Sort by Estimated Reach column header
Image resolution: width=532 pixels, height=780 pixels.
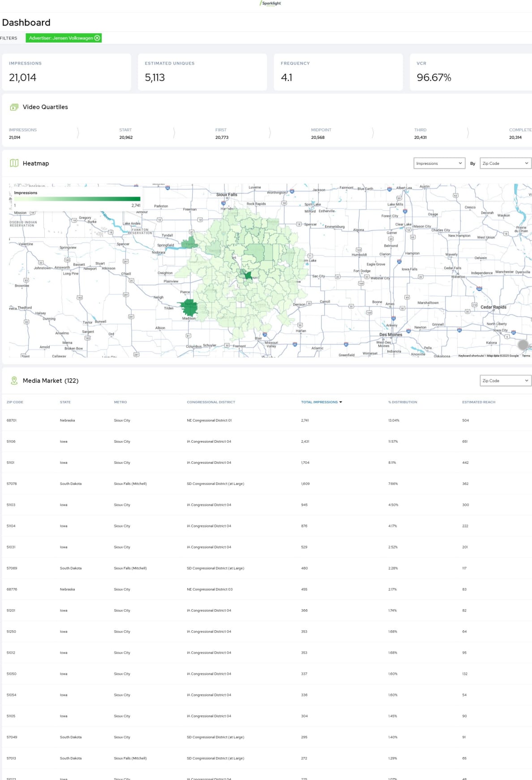[x=479, y=402]
